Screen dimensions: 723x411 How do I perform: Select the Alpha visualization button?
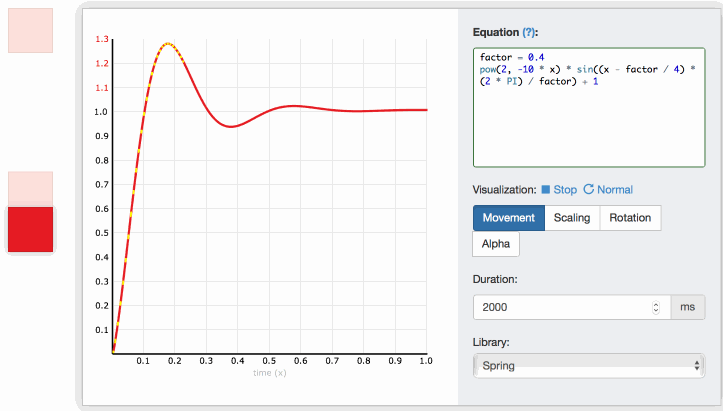point(496,244)
